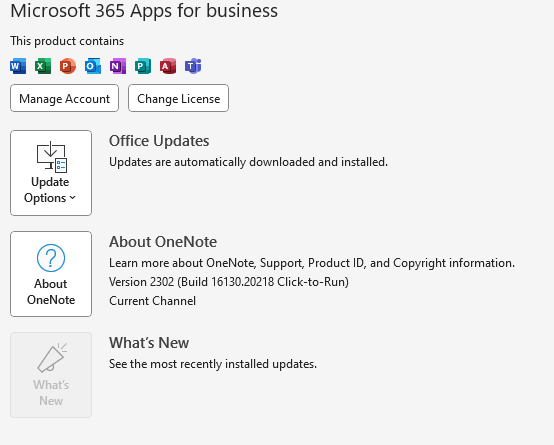Click the Change License button

178,98
